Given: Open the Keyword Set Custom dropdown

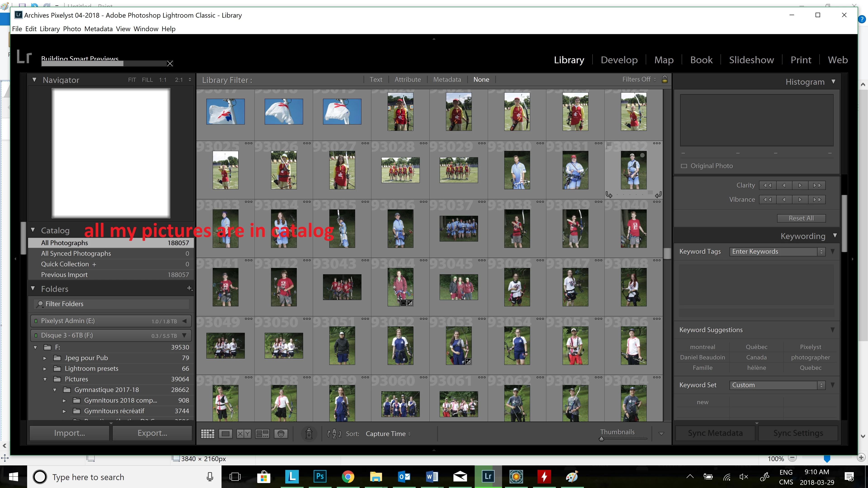Looking at the screenshot, I should click(777, 385).
